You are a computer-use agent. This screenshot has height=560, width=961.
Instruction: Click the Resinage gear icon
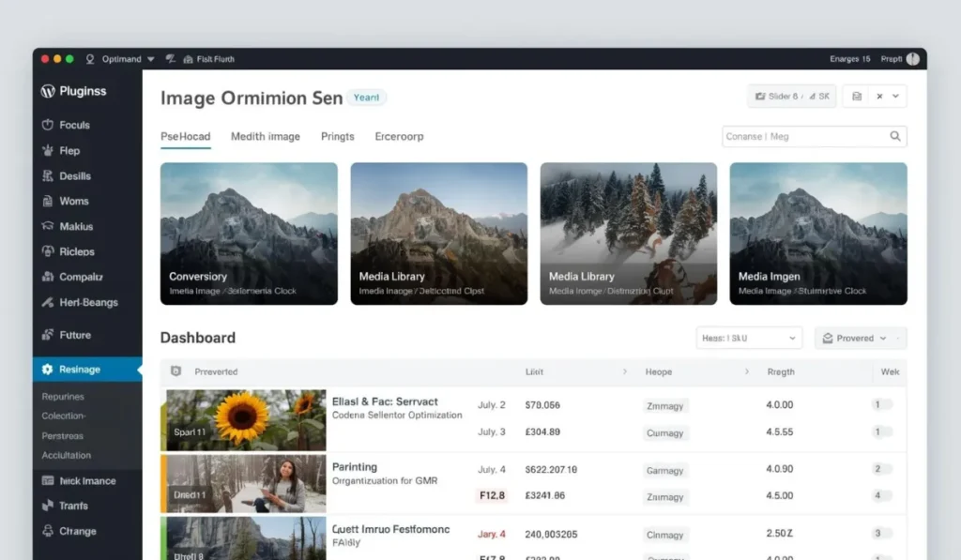47,370
